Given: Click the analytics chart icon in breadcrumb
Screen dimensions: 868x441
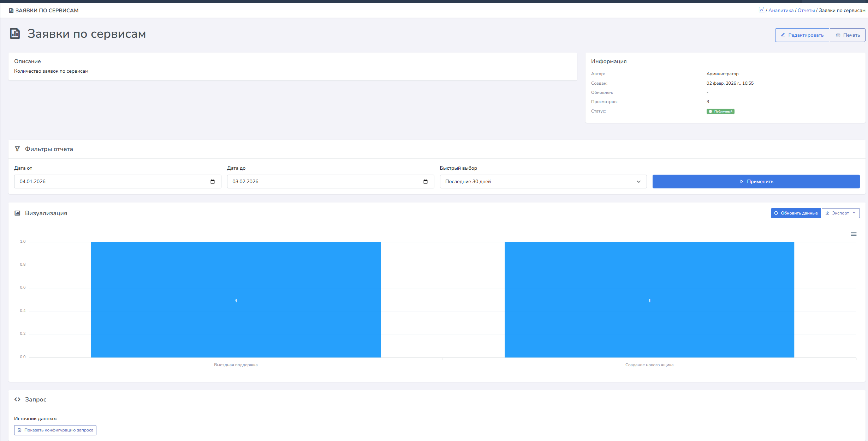Looking at the screenshot, I should (x=761, y=10).
